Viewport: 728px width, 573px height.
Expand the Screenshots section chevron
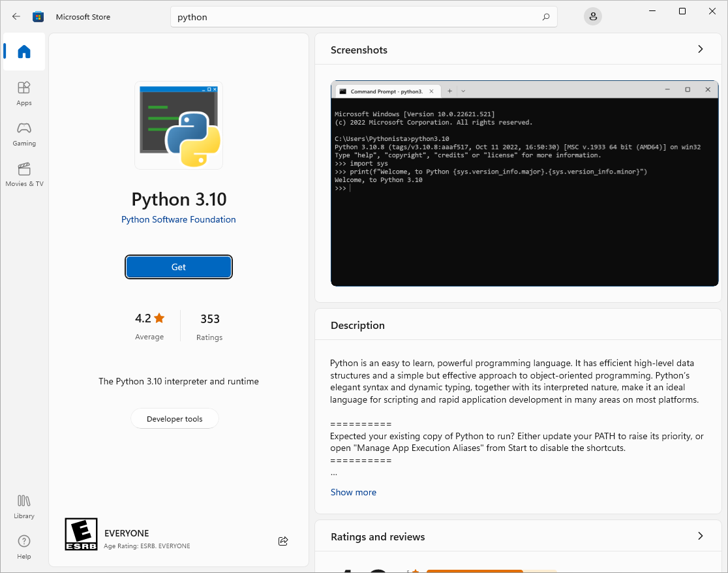click(x=701, y=49)
